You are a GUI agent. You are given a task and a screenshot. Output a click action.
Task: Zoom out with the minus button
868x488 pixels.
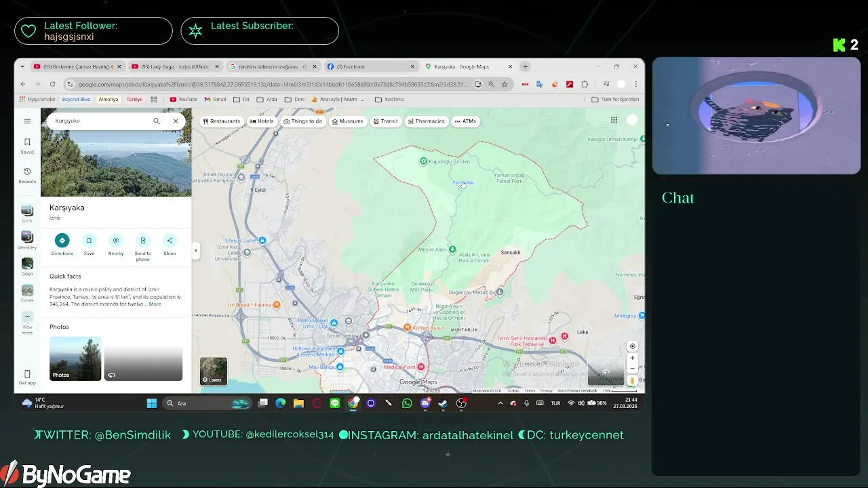tap(632, 369)
